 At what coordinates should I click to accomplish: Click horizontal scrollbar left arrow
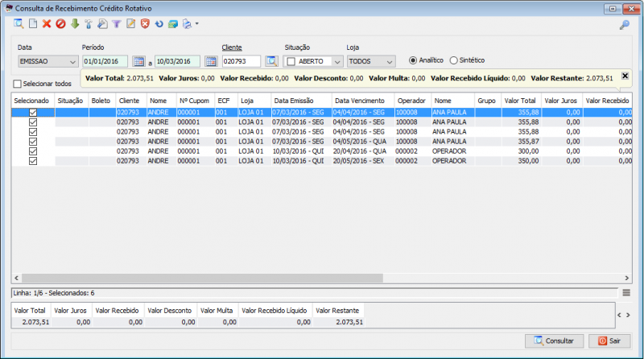tap(16, 278)
